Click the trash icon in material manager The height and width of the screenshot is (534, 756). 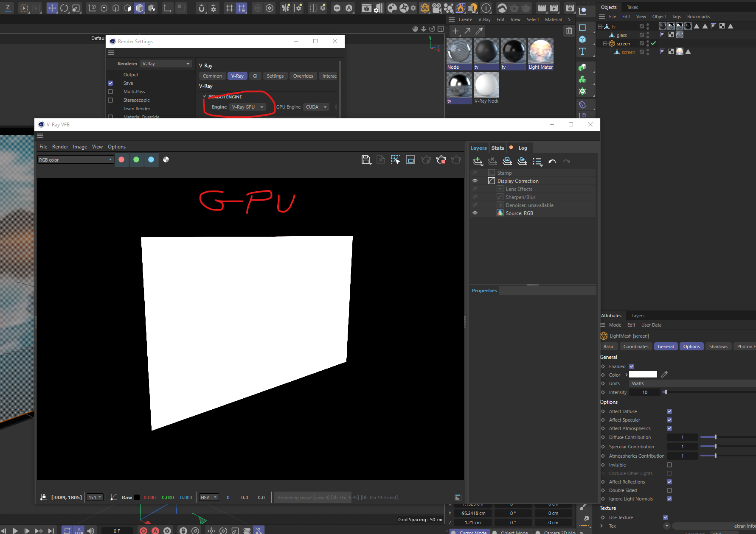pyautogui.click(x=569, y=31)
